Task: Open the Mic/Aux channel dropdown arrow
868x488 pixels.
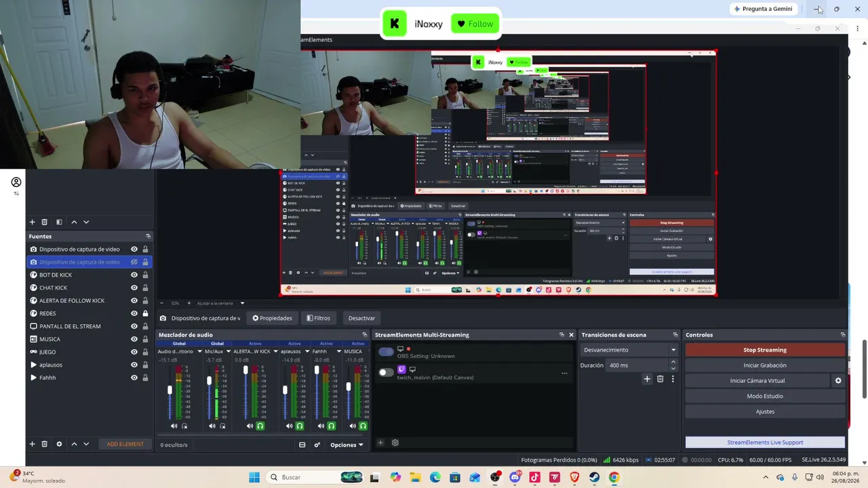Action: pos(228,352)
